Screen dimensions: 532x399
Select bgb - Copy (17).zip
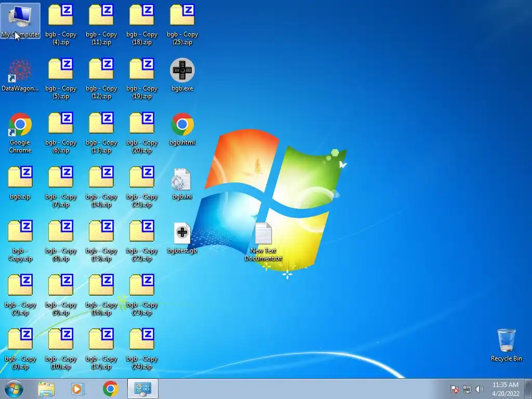coord(101,349)
